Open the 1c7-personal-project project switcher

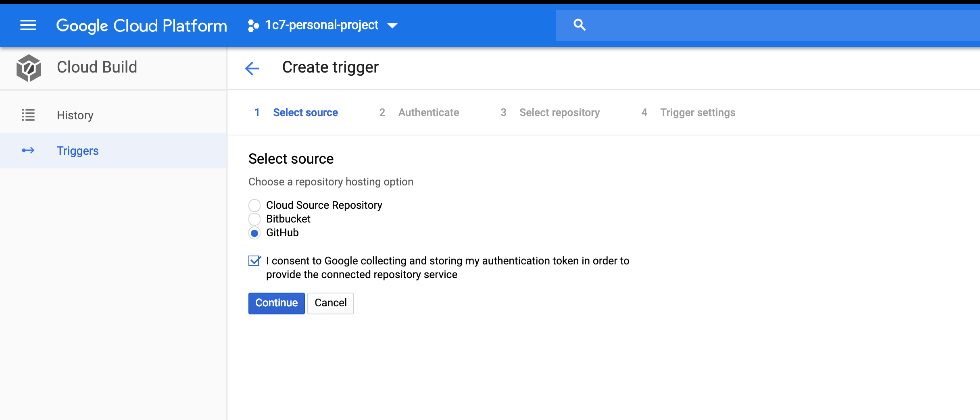coord(321,25)
